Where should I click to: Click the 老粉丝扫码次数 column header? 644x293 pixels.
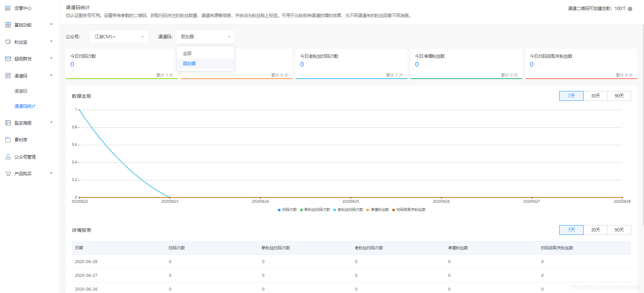click(x=369, y=248)
